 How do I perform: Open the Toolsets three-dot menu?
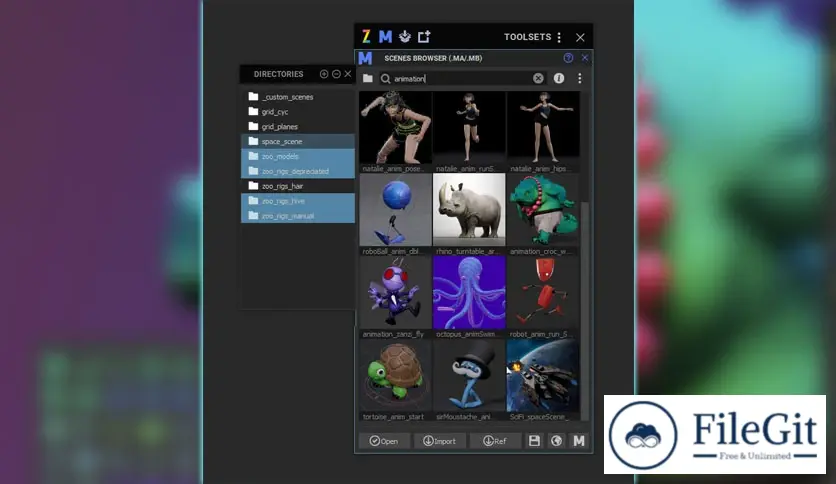559,37
